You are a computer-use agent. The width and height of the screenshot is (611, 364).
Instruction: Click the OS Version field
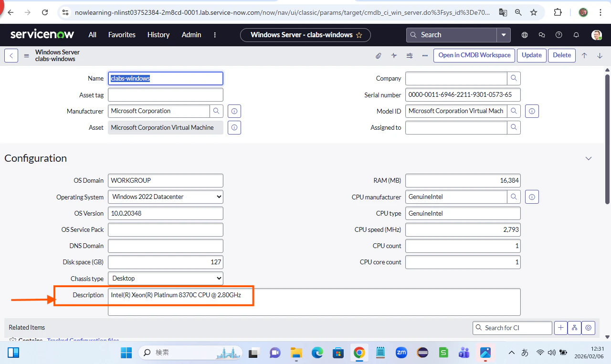tap(166, 213)
